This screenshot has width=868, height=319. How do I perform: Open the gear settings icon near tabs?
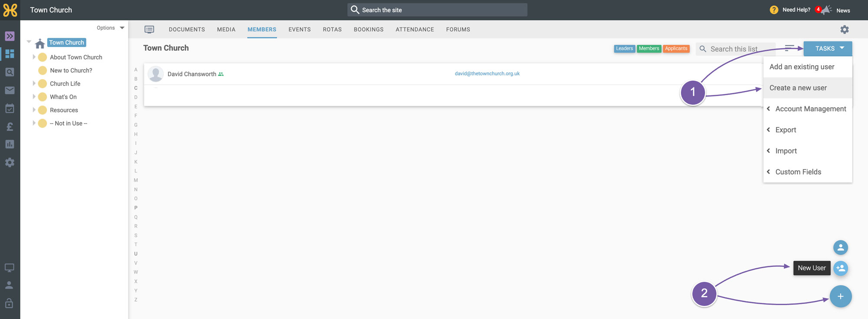pos(845,30)
